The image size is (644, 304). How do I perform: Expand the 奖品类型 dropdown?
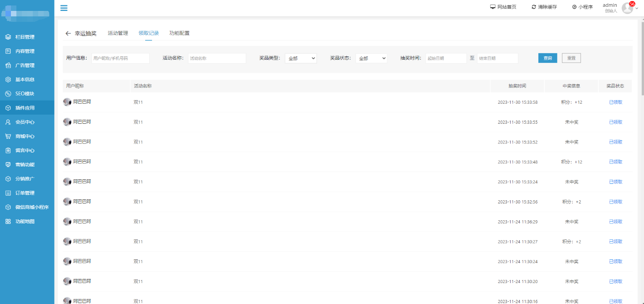[301, 58]
